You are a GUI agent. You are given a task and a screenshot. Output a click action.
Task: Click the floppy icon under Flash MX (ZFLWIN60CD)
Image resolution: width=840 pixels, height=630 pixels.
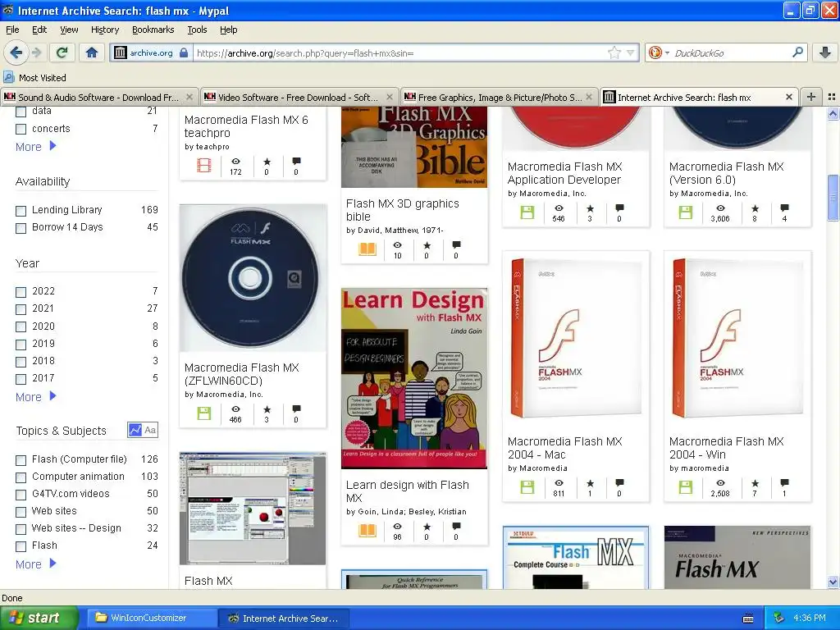(204, 413)
